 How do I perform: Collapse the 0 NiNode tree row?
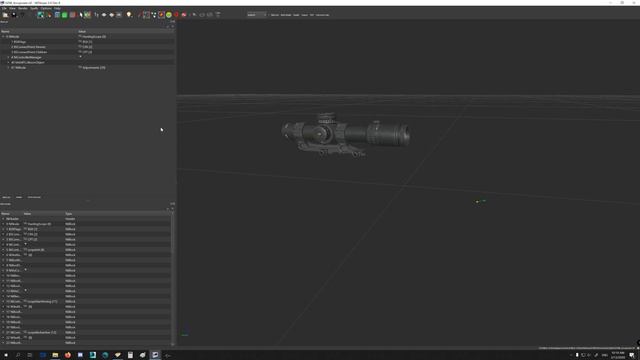click(x=3, y=37)
